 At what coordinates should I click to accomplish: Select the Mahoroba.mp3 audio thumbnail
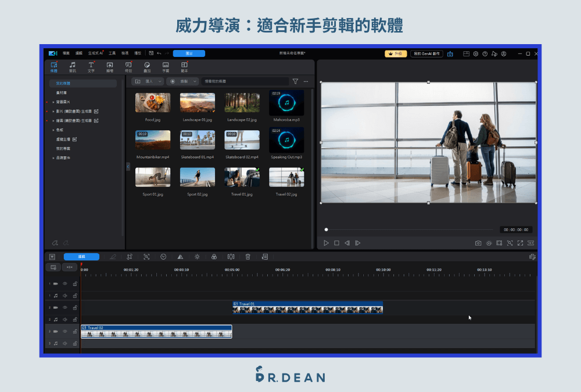coord(286,103)
